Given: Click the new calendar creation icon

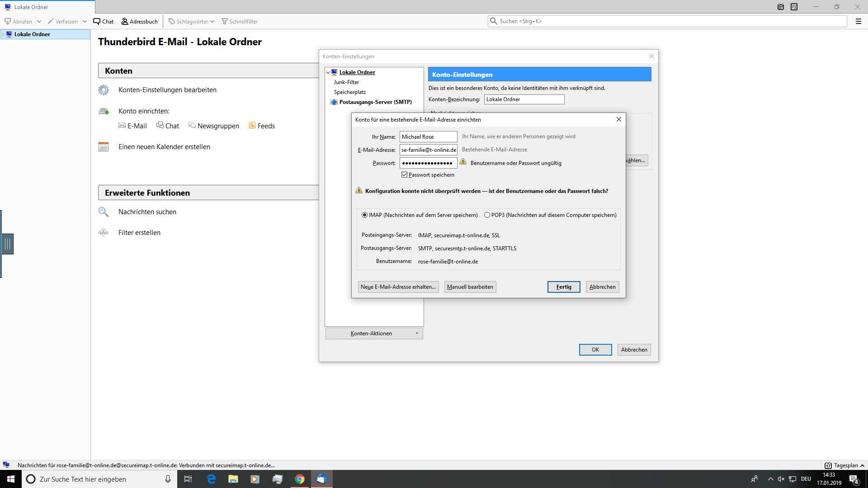Looking at the screenshot, I should click(x=104, y=147).
